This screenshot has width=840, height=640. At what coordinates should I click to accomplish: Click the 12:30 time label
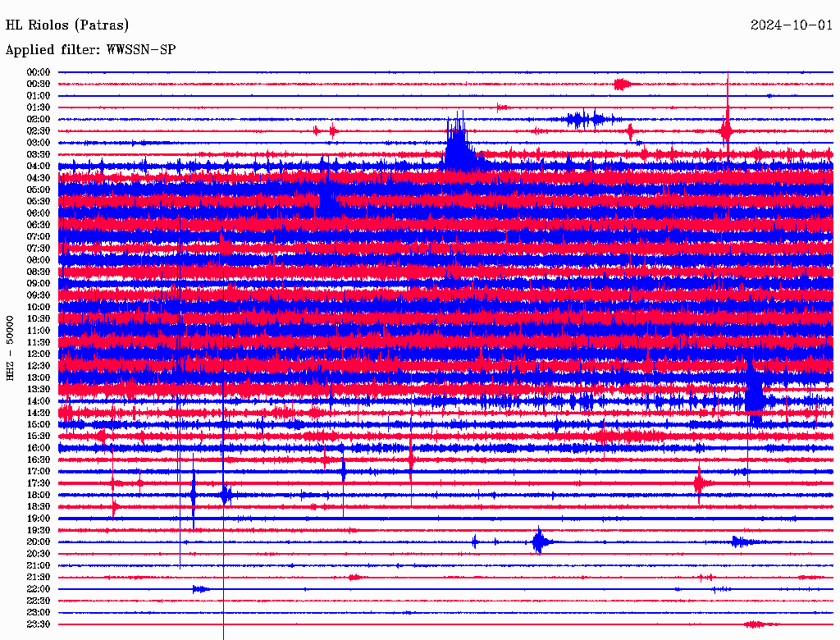point(39,366)
